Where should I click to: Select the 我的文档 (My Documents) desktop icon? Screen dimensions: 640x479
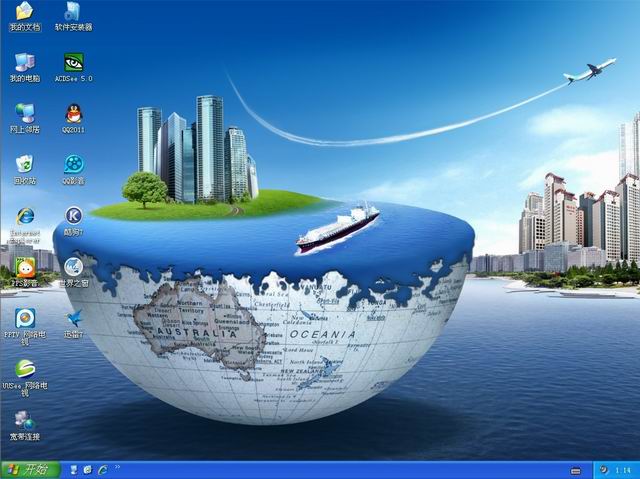pyautogui.click(x=25, y=17)
